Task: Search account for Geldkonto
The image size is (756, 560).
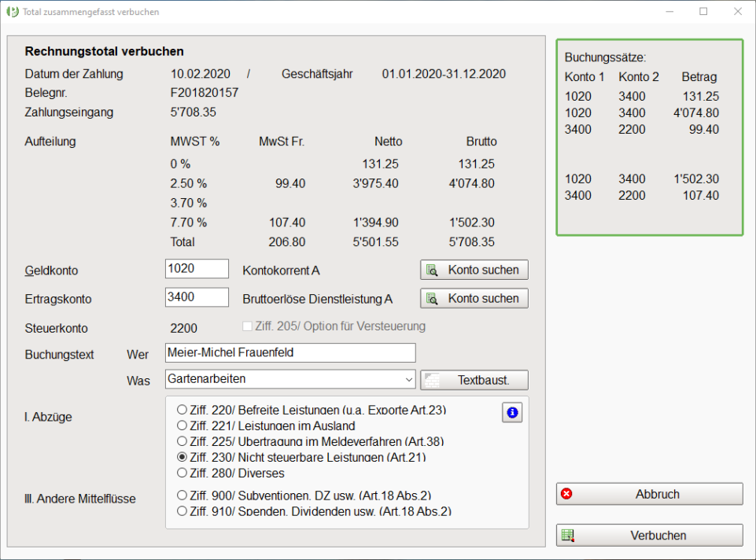Action: pos(474,270)
